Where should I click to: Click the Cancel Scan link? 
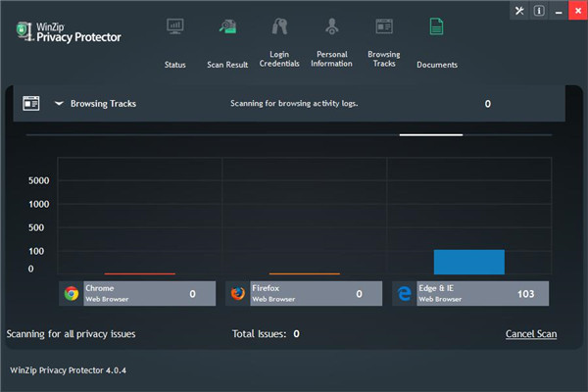(x=530, y=334)
